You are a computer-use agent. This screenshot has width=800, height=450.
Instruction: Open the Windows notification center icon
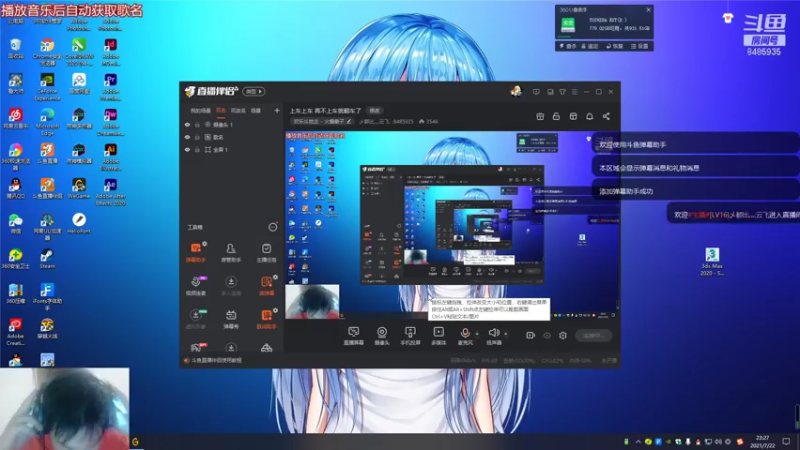786,441
